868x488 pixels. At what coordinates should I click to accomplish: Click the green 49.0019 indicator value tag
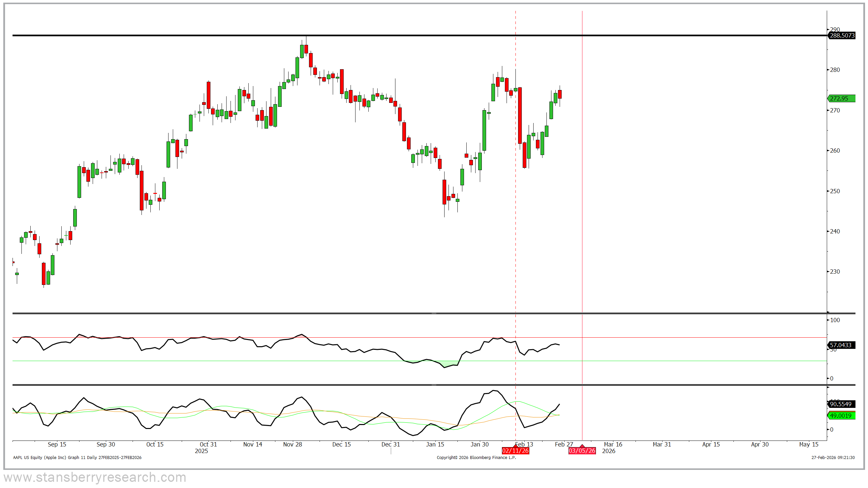(842, 415)
